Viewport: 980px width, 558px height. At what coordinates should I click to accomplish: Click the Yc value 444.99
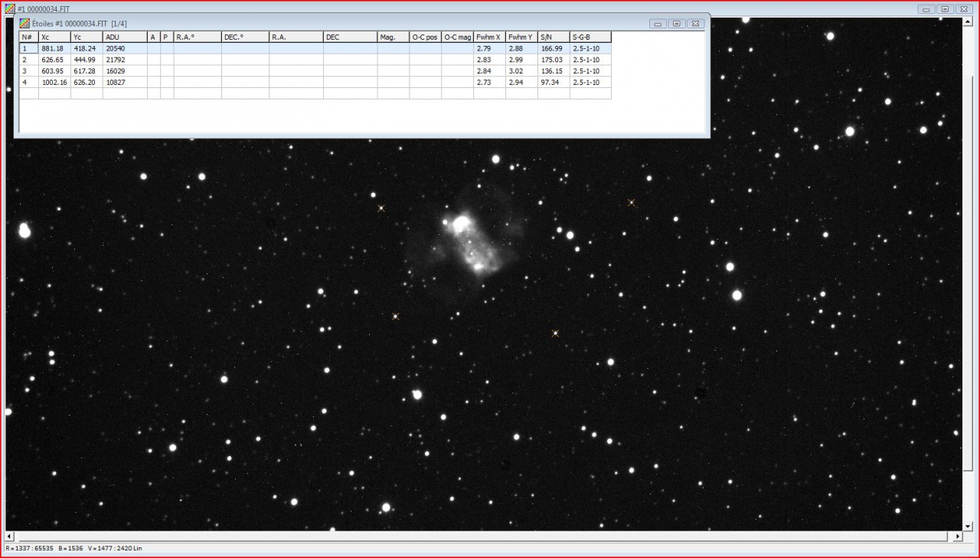(85, 60)
